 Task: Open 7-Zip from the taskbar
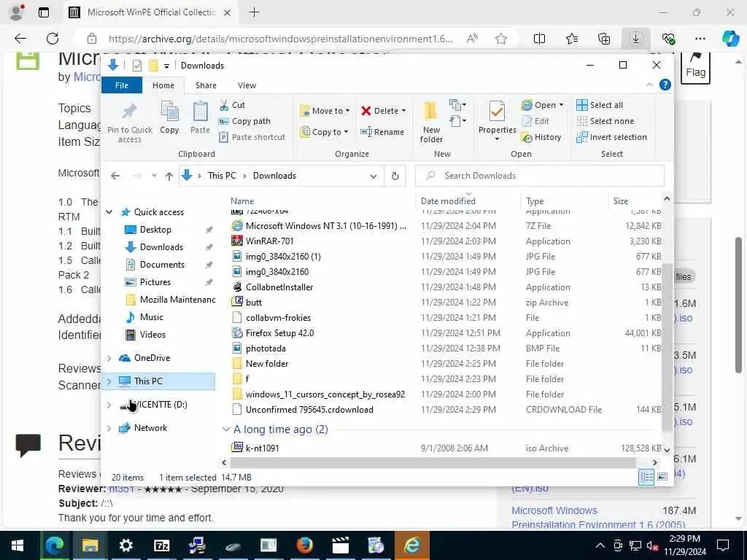pos(161,545)
